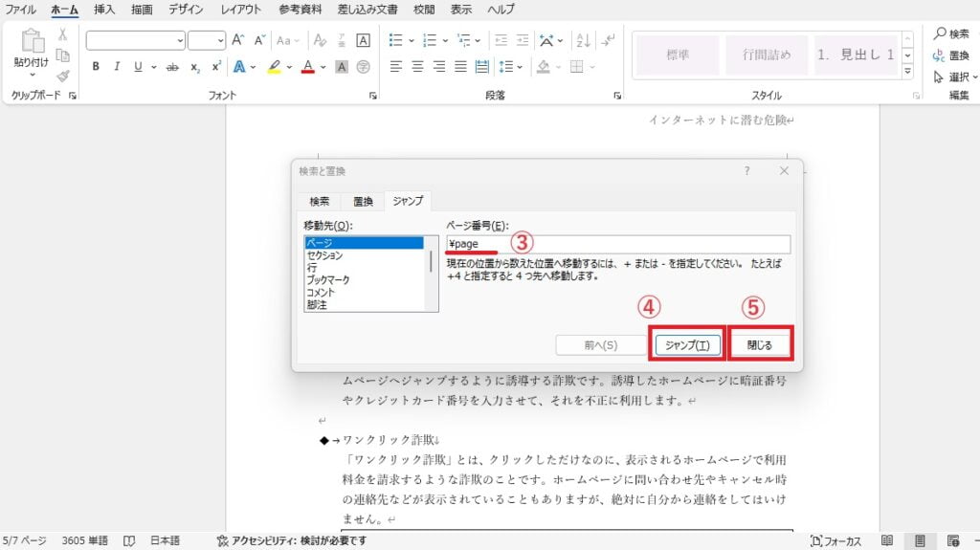Apply character shading
Image resolution: width=980 pixels, height=550 pixels.
tap(342, 66)
